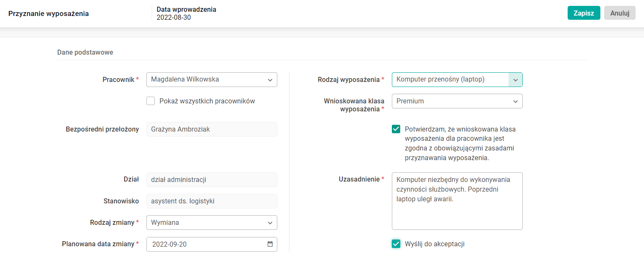Image resolution: width=644 pixels, height=266 pixels.
Task: Click the Data wprowadzenia date value
Action: (174, 18)
